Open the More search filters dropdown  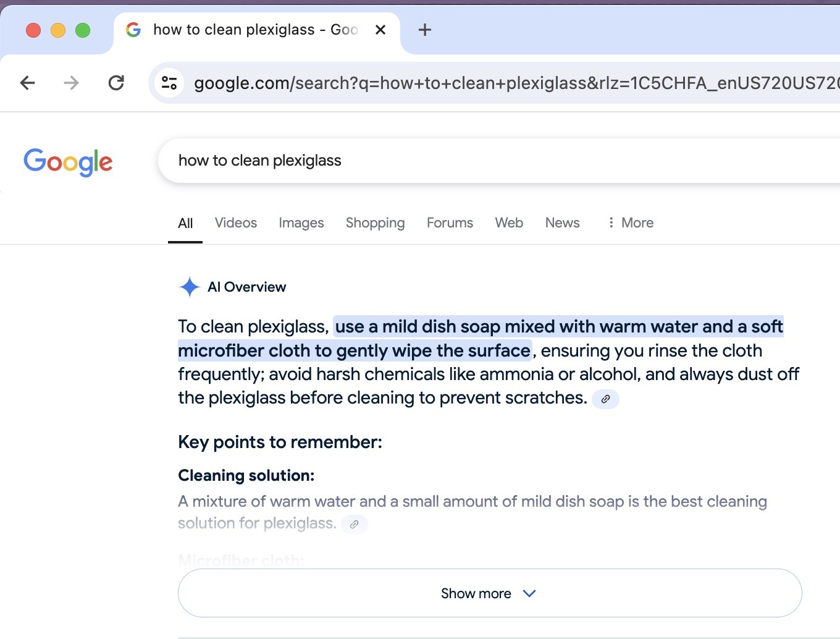click(x=630, y=222)
